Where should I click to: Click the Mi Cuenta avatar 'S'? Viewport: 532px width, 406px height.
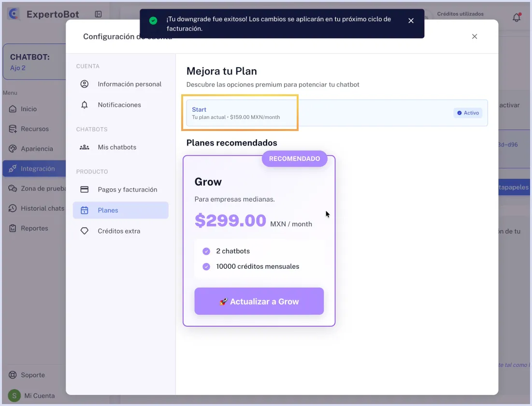[x=14, y=395]
